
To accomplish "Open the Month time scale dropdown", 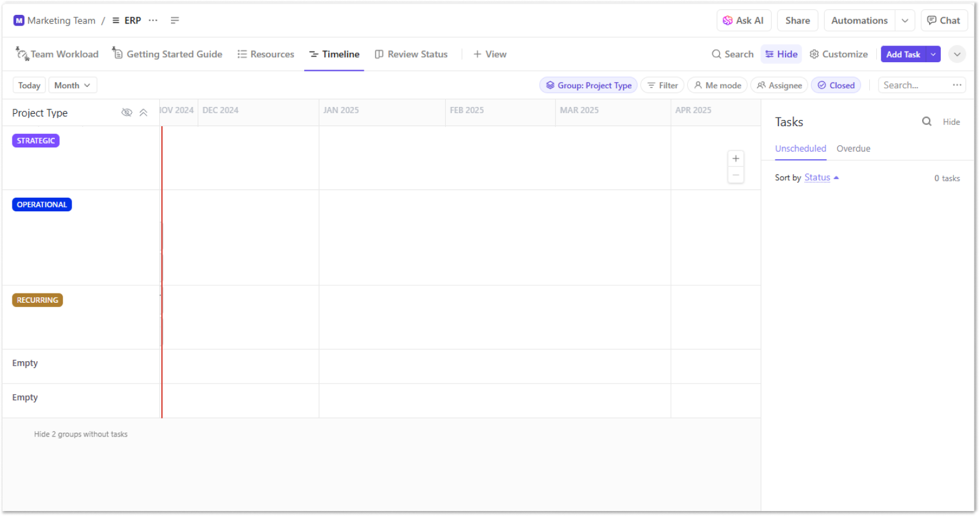I will pos(73,85).
